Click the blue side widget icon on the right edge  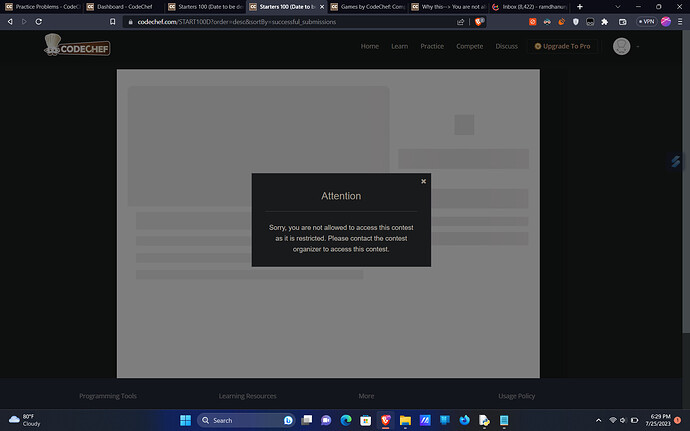tap(675, 162)
